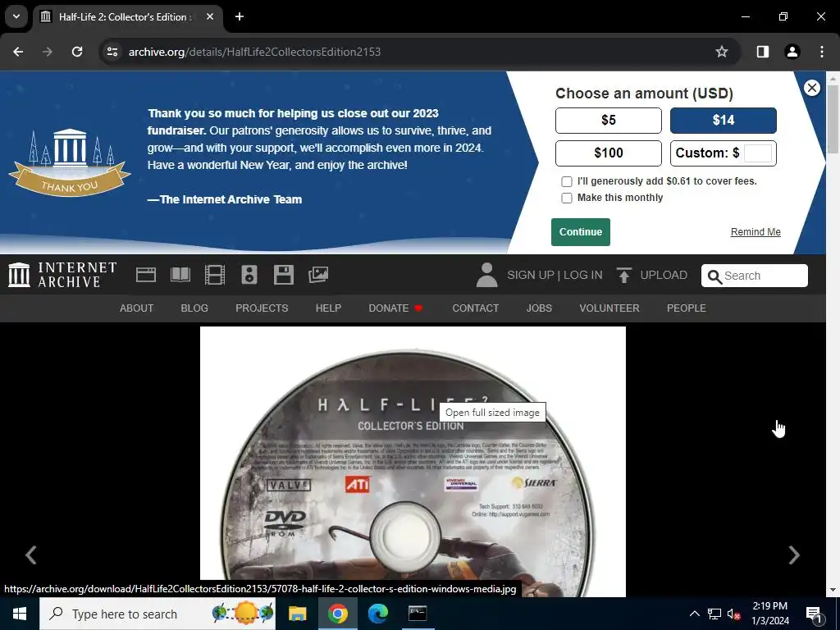Click the Chrome taskbar icon
This screenshot has height=630, width=840.
337,614
